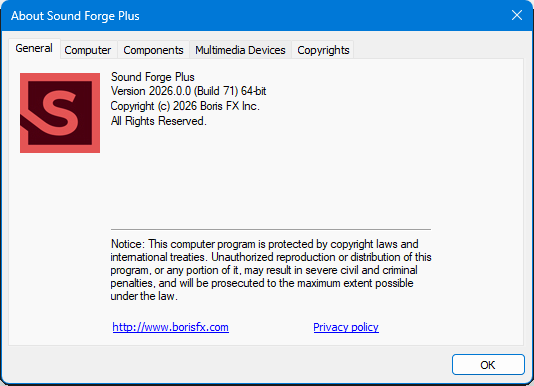
Task: Click the All Rights Reserved text
Action: coord(158,121)
